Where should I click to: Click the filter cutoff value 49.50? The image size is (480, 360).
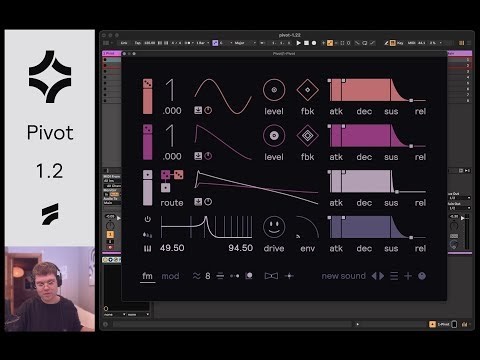click(172, 248)
